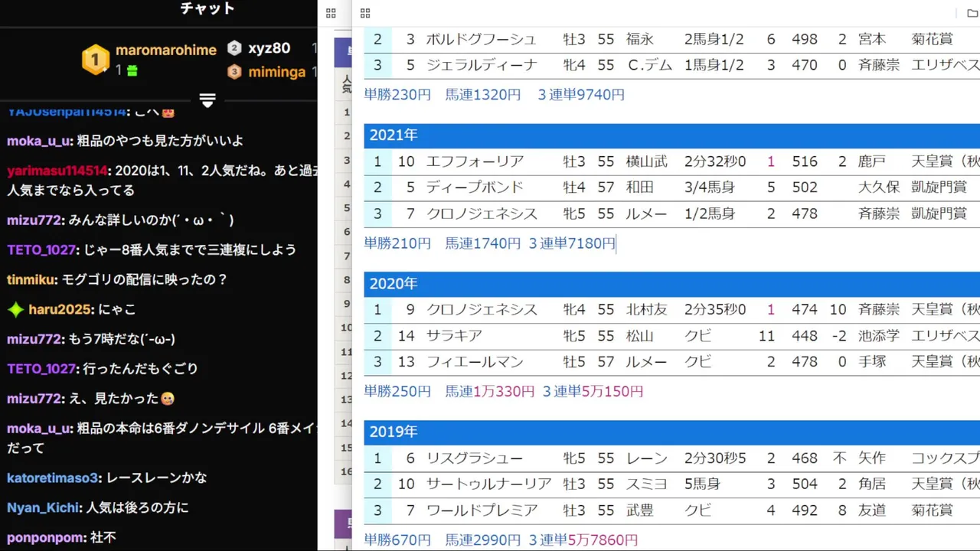Click horse name ディープボンド in the 2021 table

(x=475, y=187)
